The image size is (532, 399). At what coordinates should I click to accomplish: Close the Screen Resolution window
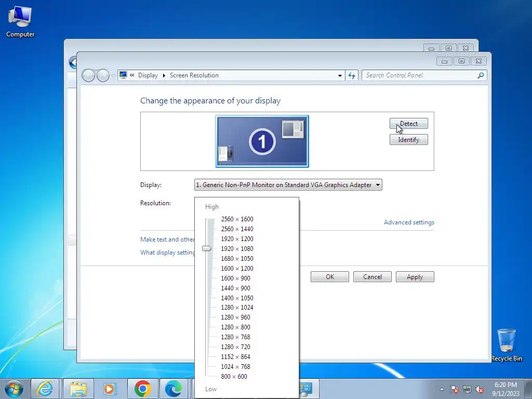pyautogui.click(x=478, y=61)
